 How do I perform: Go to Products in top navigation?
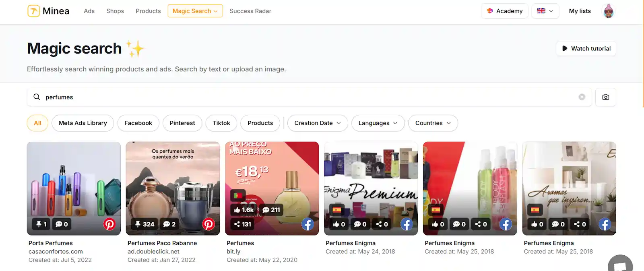(148, 11)
